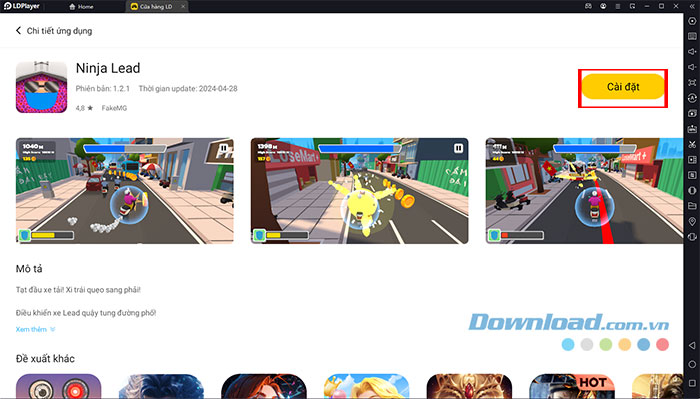Open the third screenshot with the red lane
Viewport: 700px width, 399px height.
[x=584, y=191]
